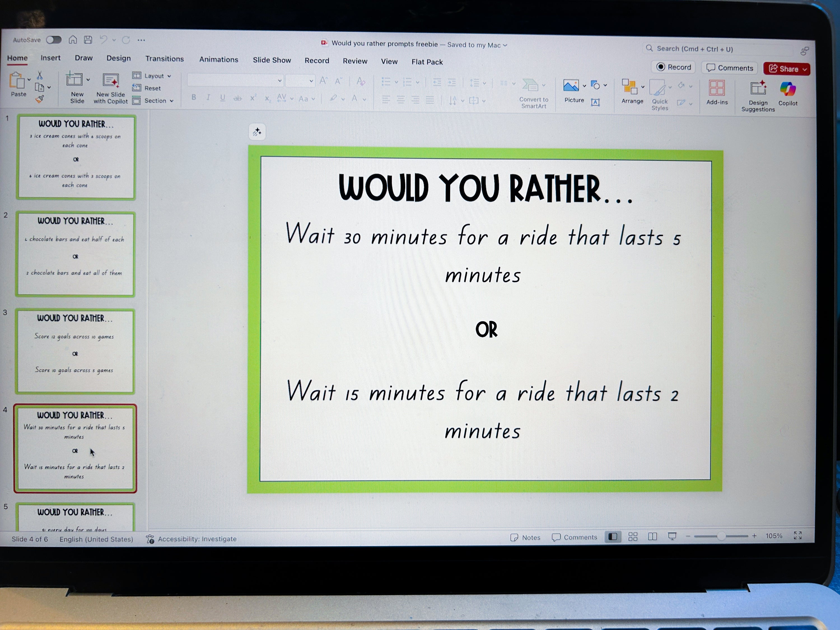Open the Slide Show tab

pyautogui.click(x=272, y=60)
